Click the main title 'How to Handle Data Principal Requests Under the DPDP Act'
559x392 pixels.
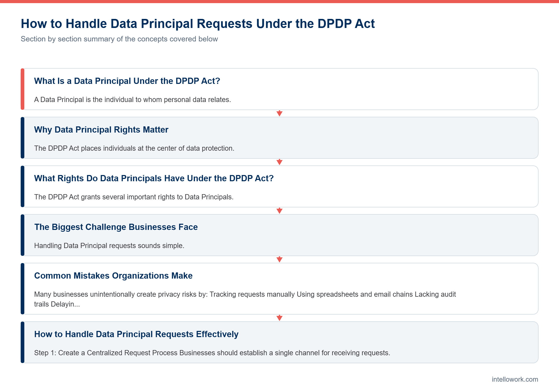pos(198,24)
